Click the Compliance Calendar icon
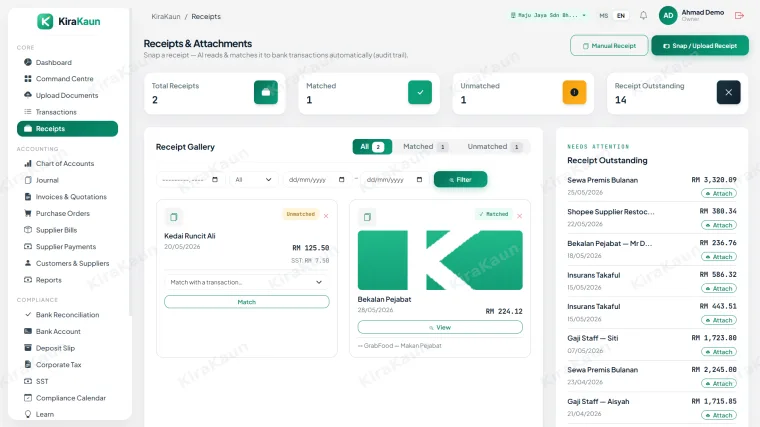Viewport: 760px width, 427px height. [x=28, y=398]
